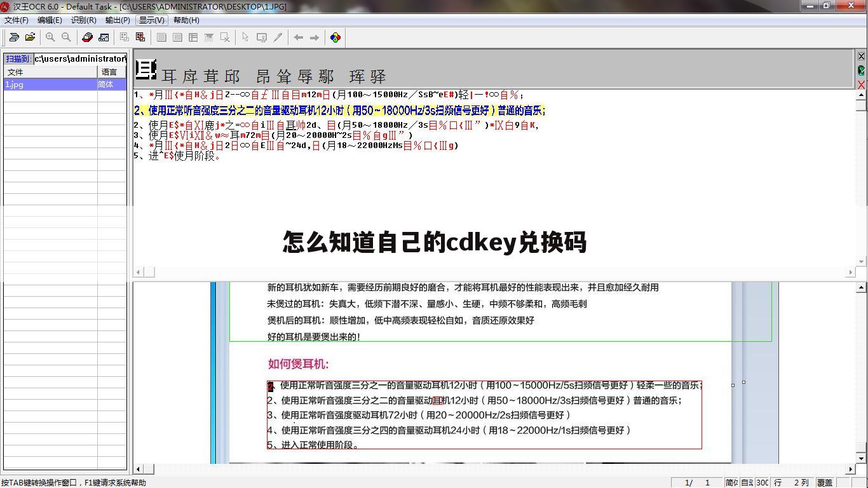Click image line 5、进入正常使用阶段
This screenshot has height=488, width=868.
(x=314, y=445)
